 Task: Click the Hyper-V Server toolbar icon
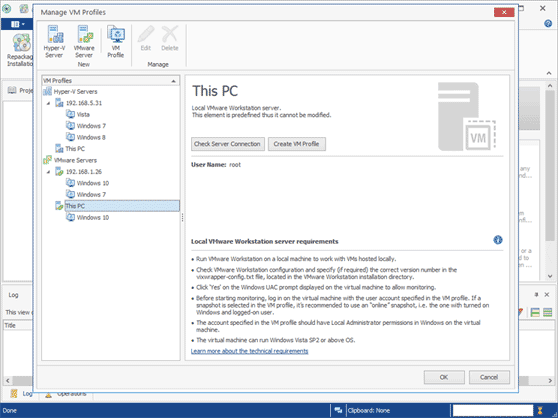pyautogui.click(x=54, y=41)
